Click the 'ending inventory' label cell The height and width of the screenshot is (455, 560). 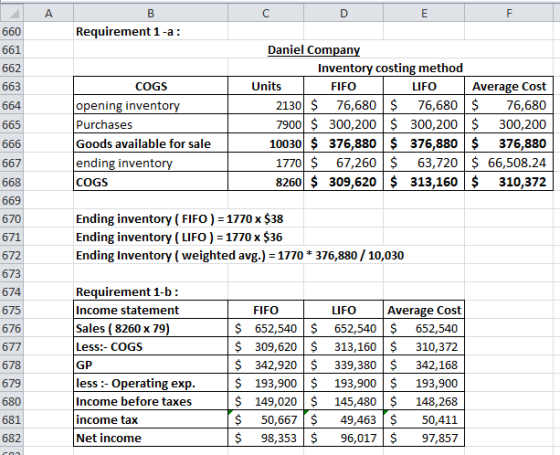[x=151, y=163]
